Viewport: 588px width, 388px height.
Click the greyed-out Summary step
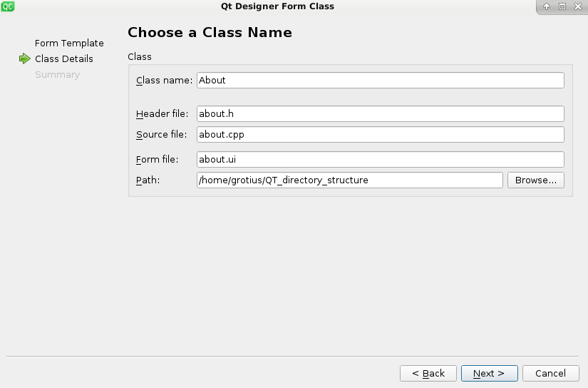tap(58, 75)
